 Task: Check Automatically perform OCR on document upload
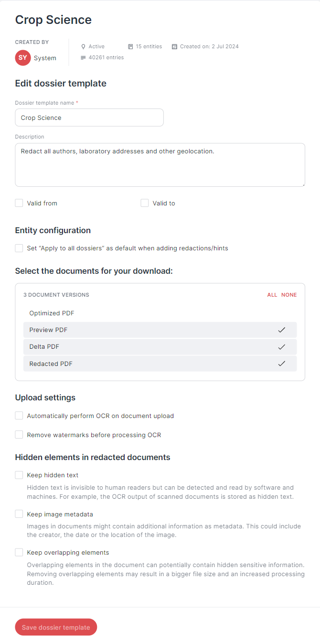click(x=19, y=416)
